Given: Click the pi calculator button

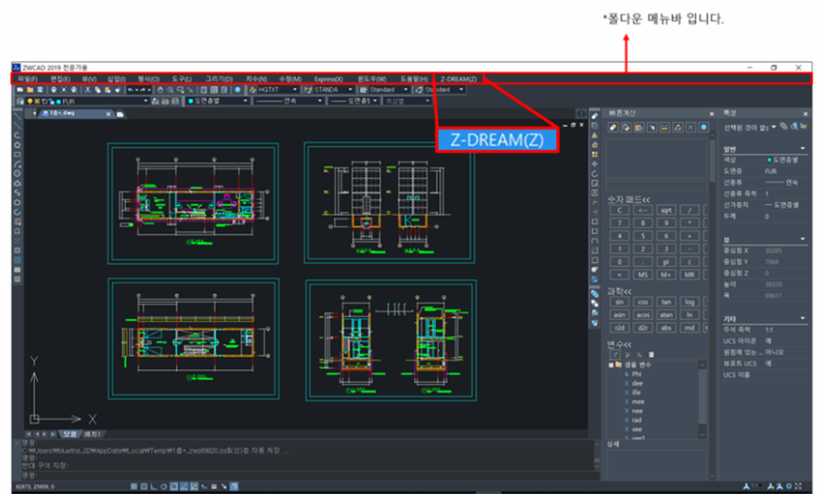Looking at the screenshot, I should [x=666, y=262].
